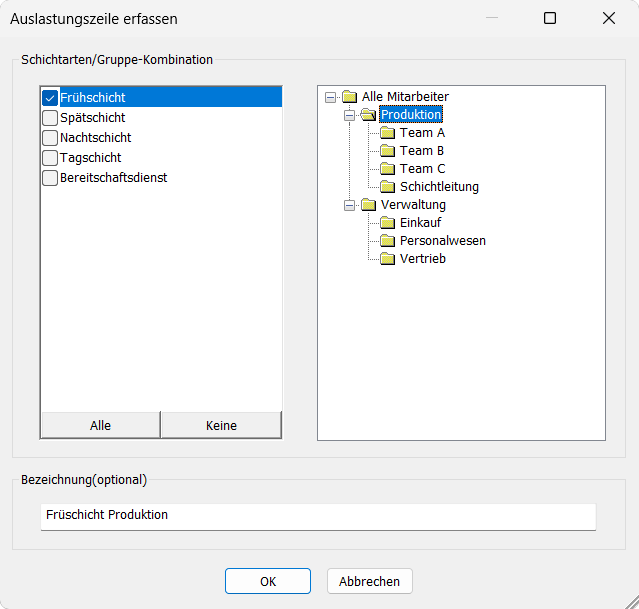Image resolution: width=639 pixels, height=609 pixels.
Task: Click the Team B folder icon
Action: [388, 151]
